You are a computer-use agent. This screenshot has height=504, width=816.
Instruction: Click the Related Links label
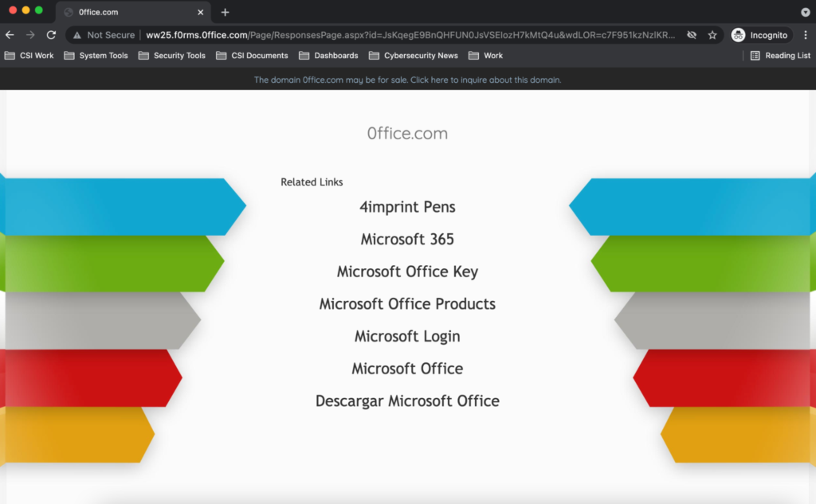(x=312, y=182)
